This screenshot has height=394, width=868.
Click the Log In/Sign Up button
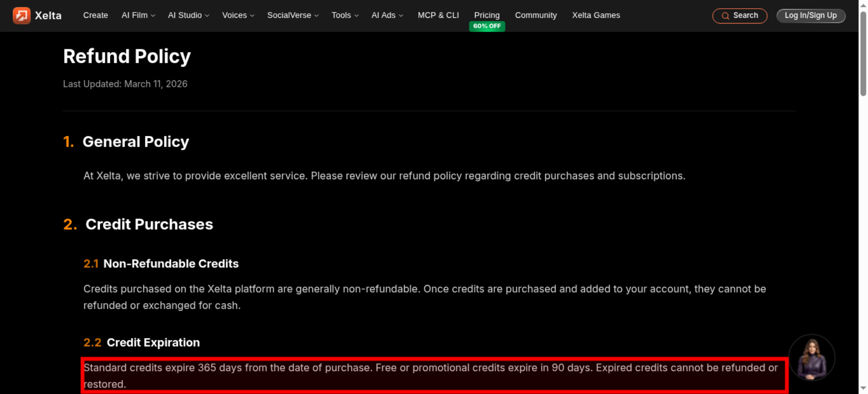[x=811, y=16]
